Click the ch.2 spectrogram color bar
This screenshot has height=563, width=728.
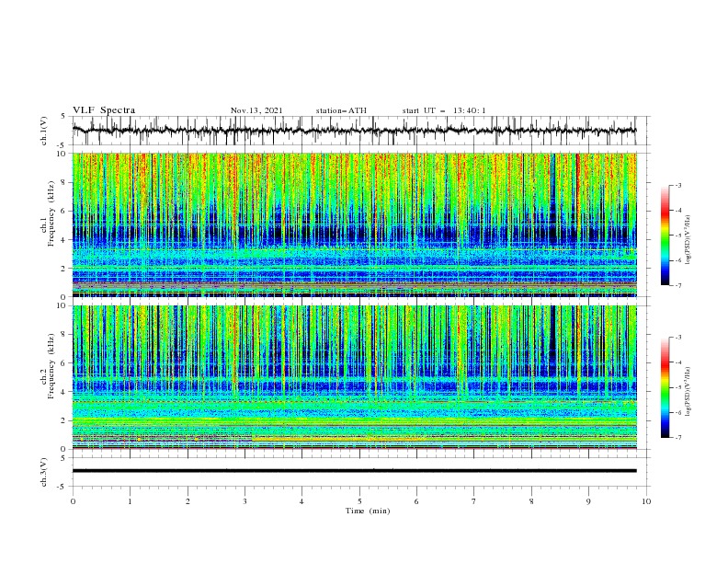[665, 387]
